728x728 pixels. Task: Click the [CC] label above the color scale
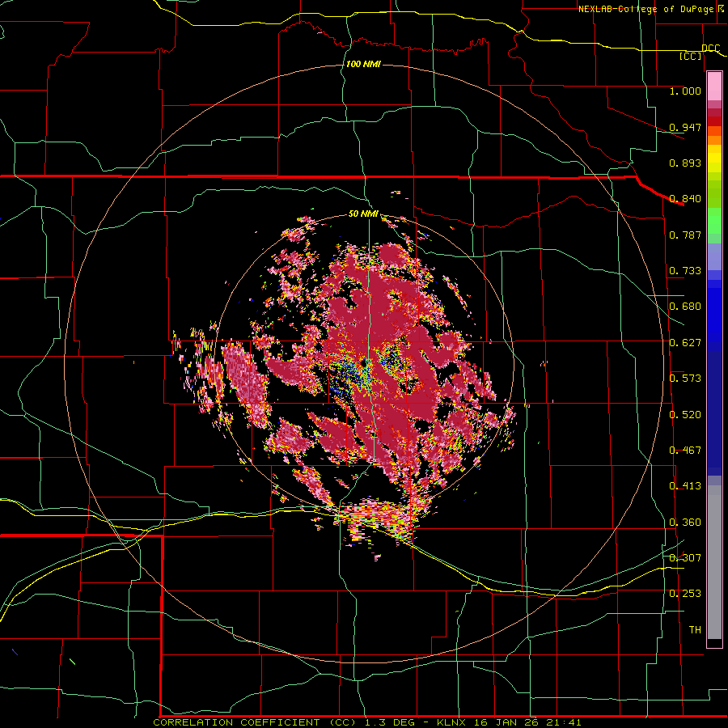coord(691,56)
